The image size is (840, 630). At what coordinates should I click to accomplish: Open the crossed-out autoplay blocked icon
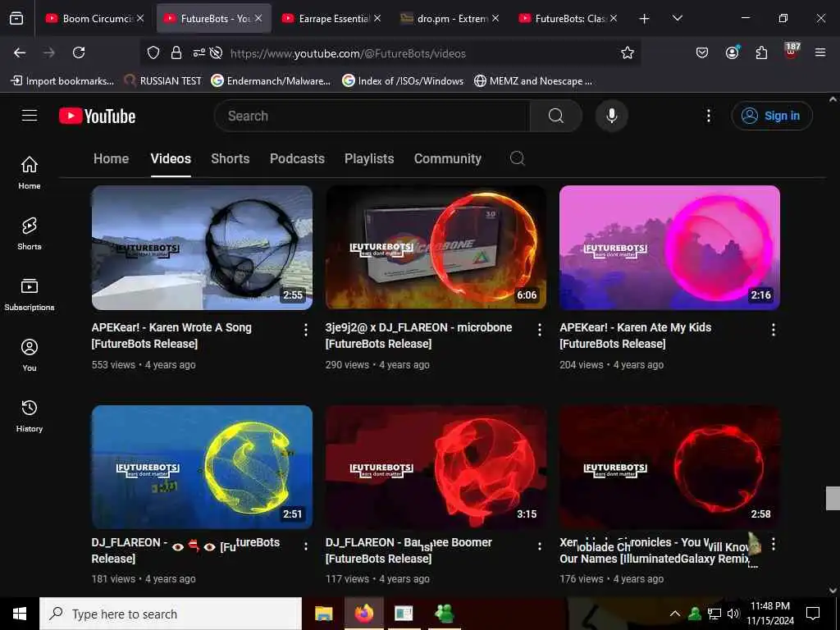tap(216, 52)
